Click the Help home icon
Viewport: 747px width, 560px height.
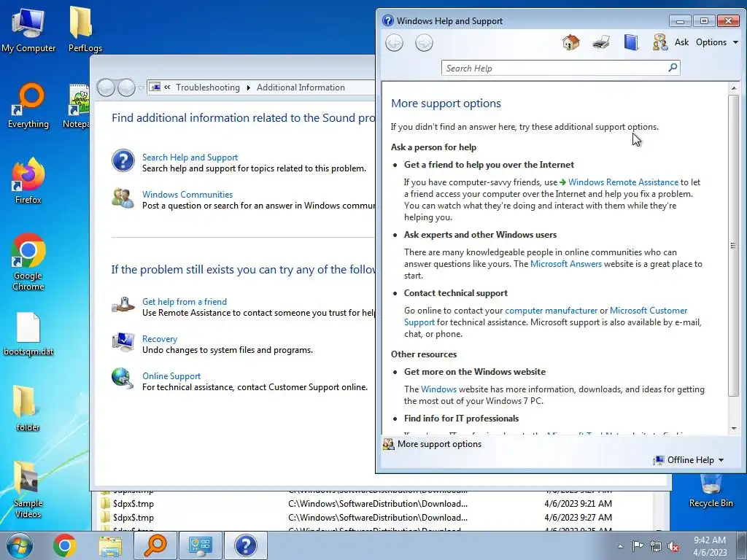click(x=570, y=42)
